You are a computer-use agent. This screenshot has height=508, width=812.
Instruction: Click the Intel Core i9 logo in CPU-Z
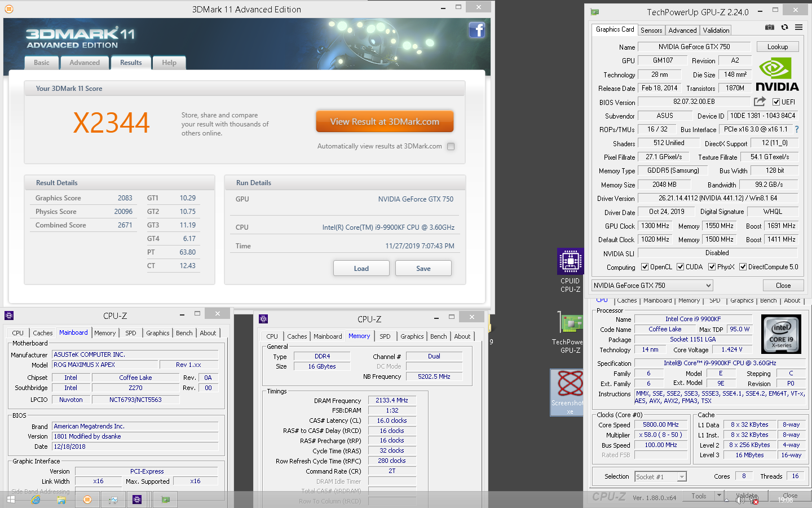click(x=781, y=335)
